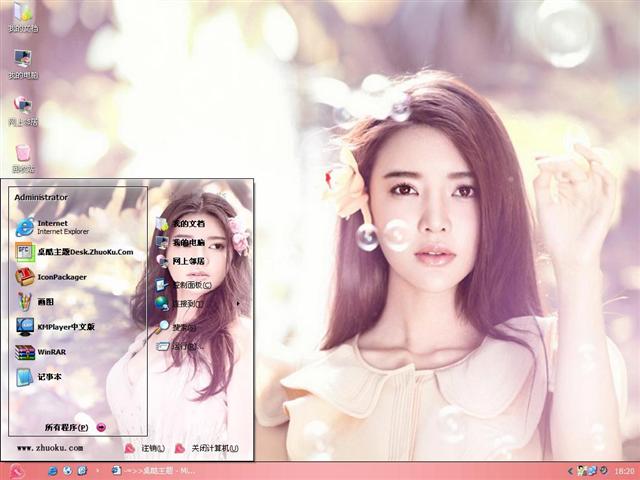Open the 我的电脑 desktop icon
640x480 pixels.
pos(23,64)
